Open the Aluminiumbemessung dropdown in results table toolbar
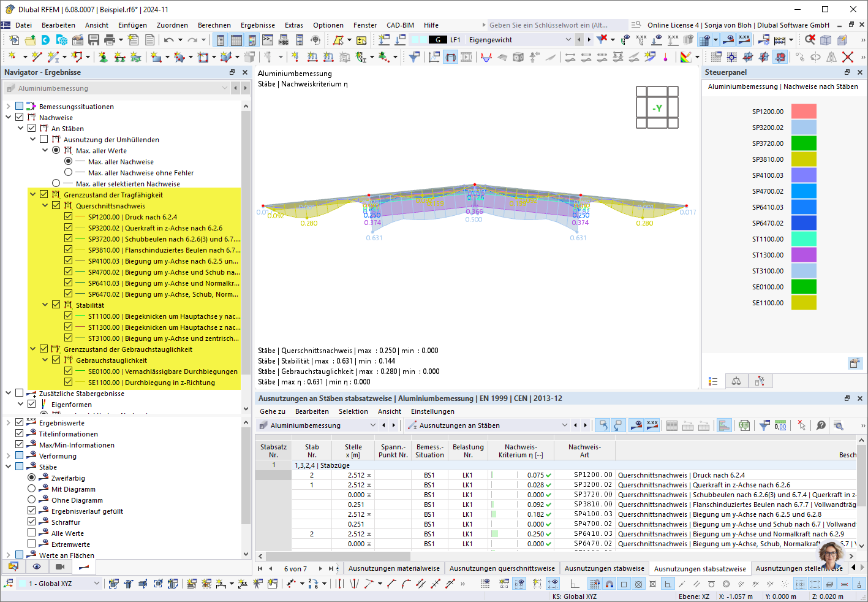868x602 pixels. [x=372, y=425]
